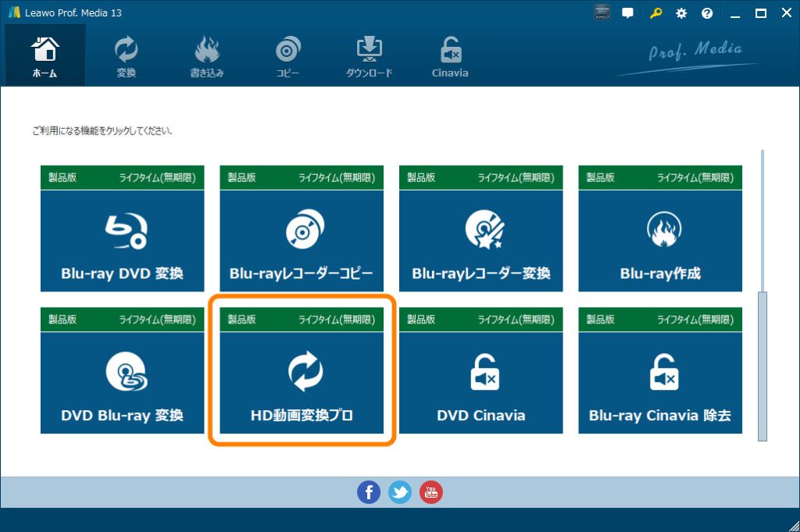Launch the HD動画変換プロ function
This screenshot has width=800, height=532.
coord(301,371)
